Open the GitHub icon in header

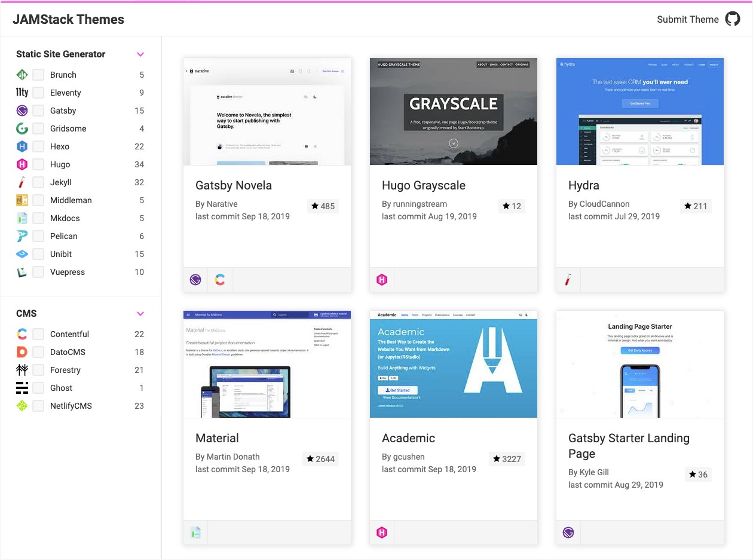[x=733, y=19]
